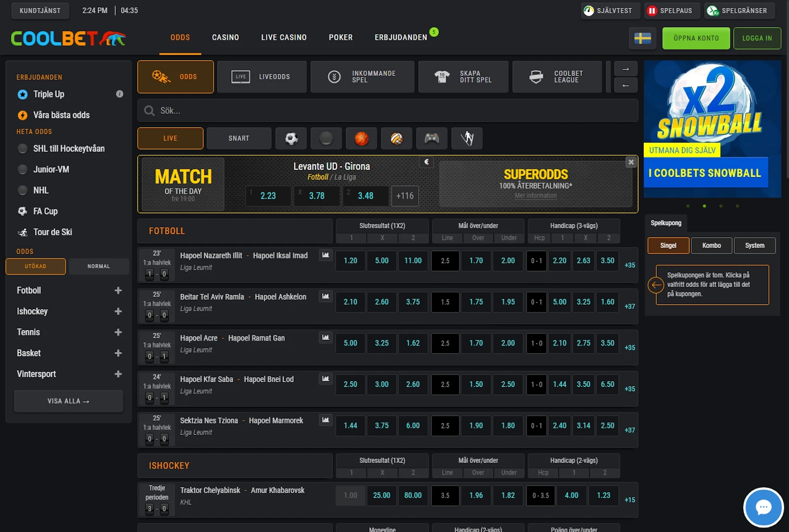The image size is (789, 532).
Task: Expand the Vintersport sport category
Action: point(118,374)
